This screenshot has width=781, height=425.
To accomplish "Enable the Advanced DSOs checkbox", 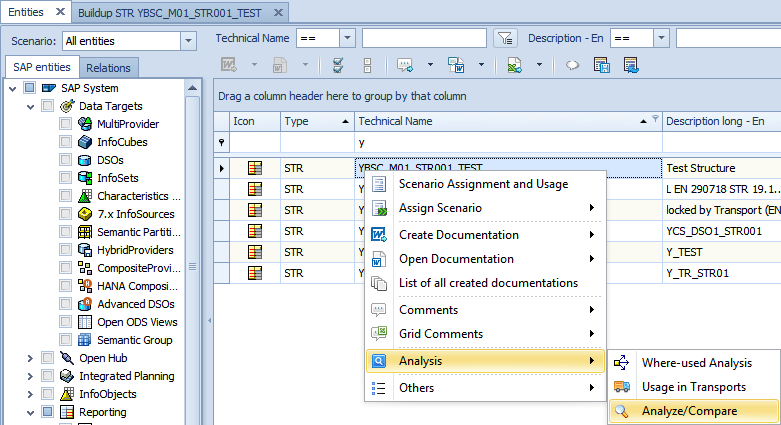I will point(66,304).
